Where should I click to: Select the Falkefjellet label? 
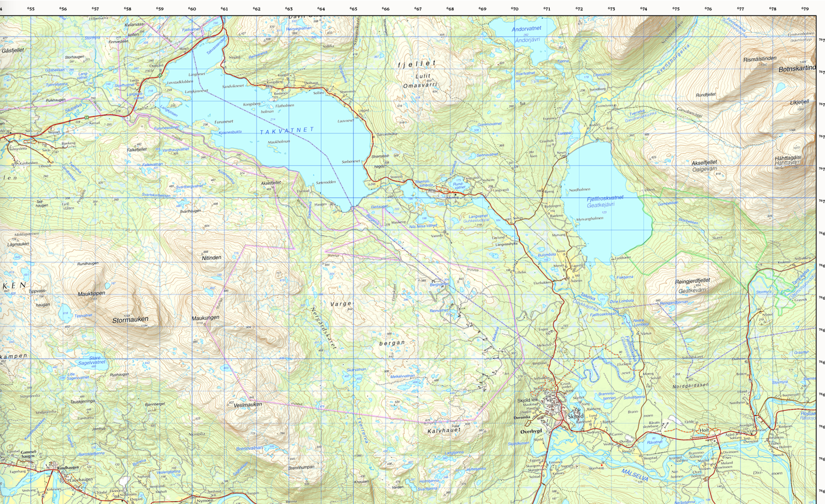coord(136,150)
